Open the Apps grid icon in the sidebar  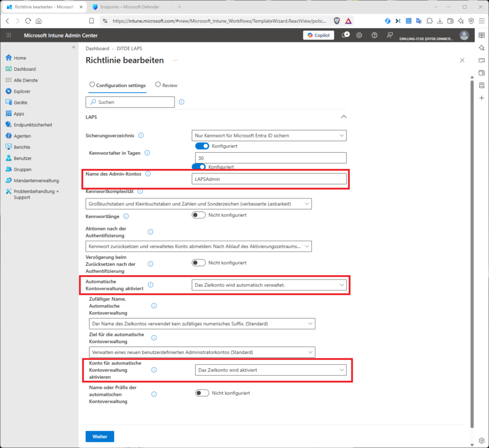tap(8, 114)
